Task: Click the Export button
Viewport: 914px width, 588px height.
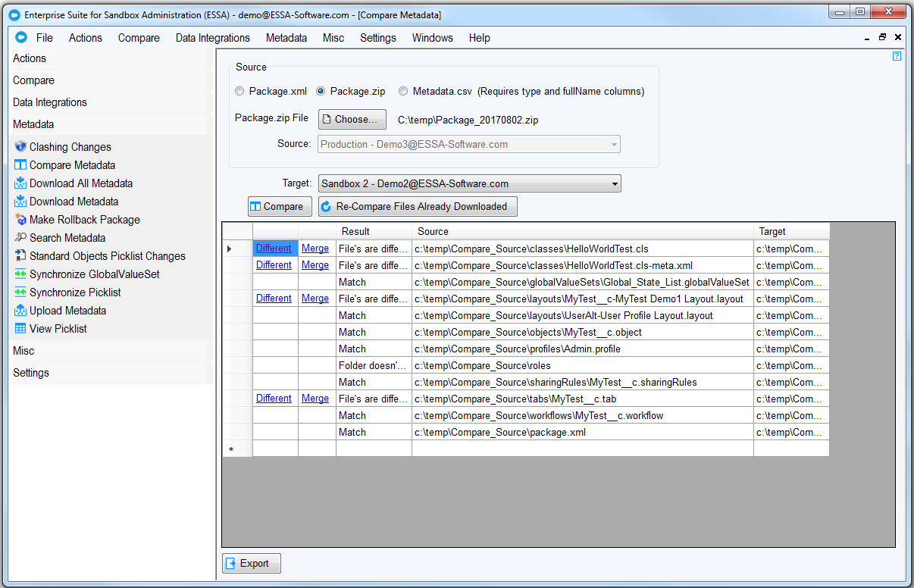Action: (x=252, y=563)
